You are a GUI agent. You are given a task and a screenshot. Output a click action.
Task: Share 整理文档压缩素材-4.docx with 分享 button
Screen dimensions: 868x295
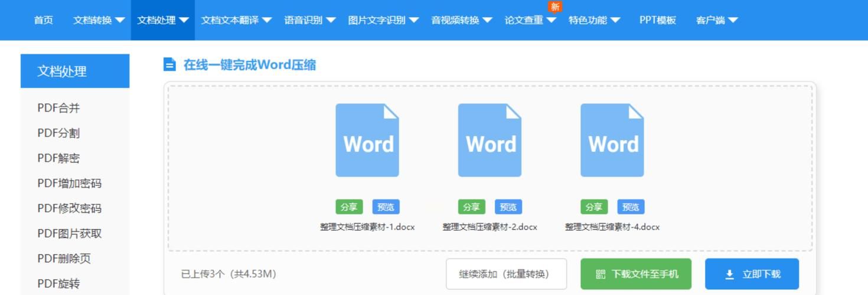594,207
